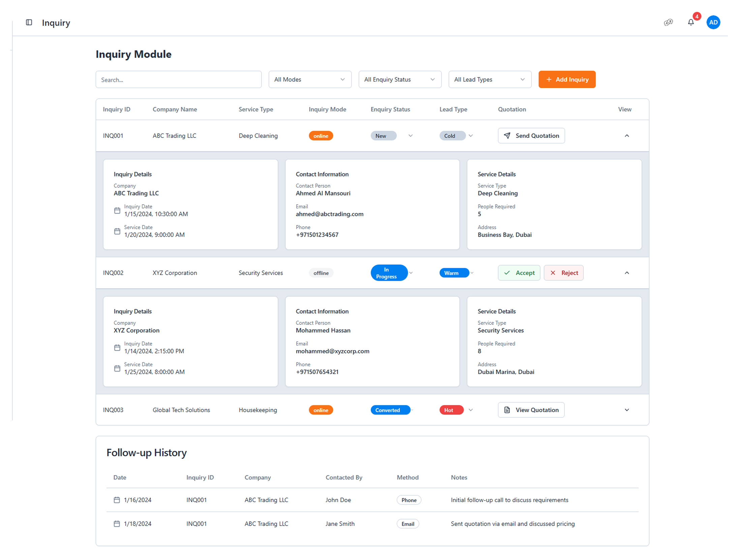
Task: Open the All Lead Types filter
Action: coord(490,79)
